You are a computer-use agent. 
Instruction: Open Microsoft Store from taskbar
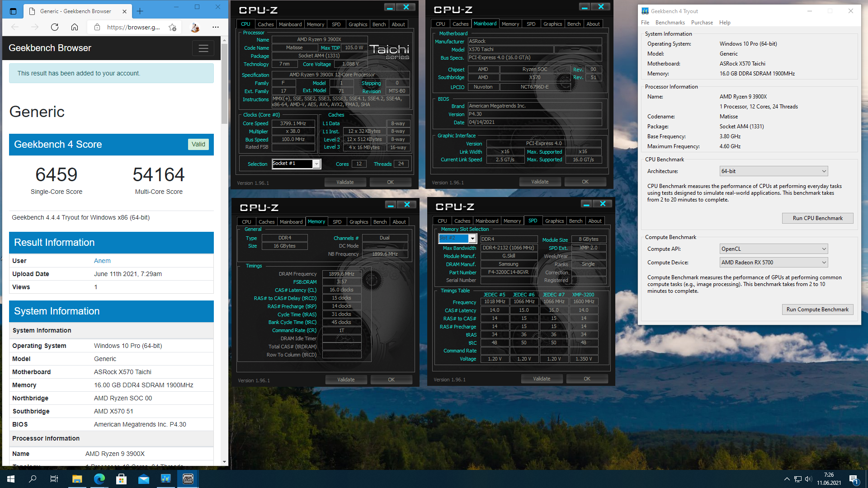pos(121,479)
